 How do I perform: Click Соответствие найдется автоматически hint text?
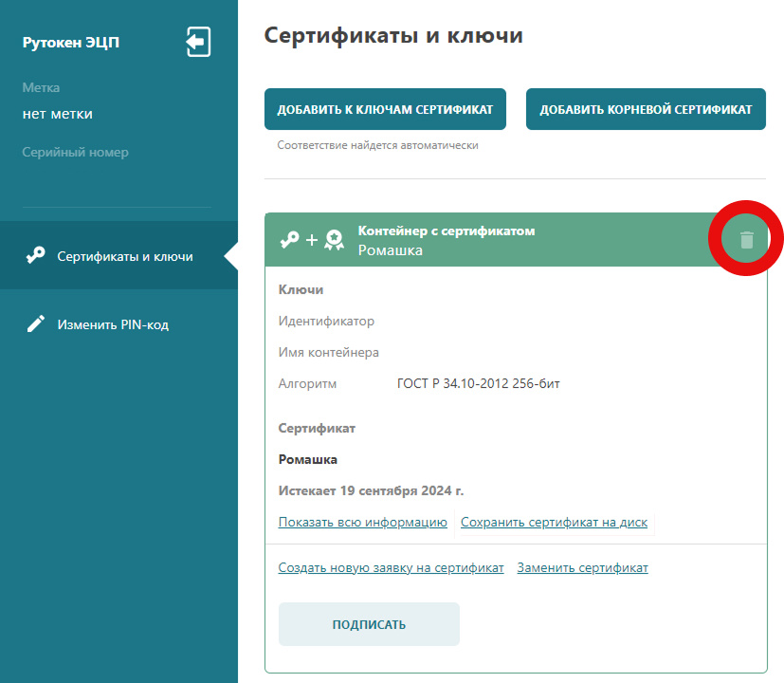(x=377, y=145)
